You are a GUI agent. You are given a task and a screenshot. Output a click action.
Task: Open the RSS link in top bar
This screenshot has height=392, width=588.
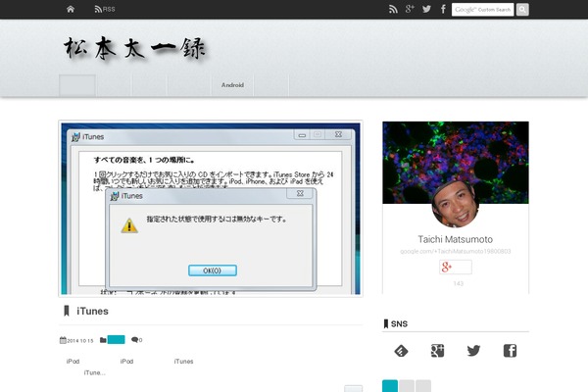pyautogui.click(x=105, y=10)
